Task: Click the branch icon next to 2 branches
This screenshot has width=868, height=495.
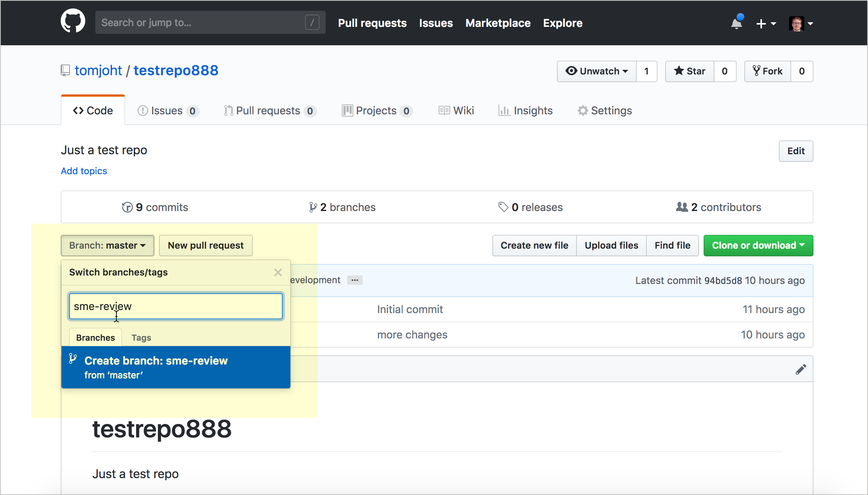Action: [313, 207]
